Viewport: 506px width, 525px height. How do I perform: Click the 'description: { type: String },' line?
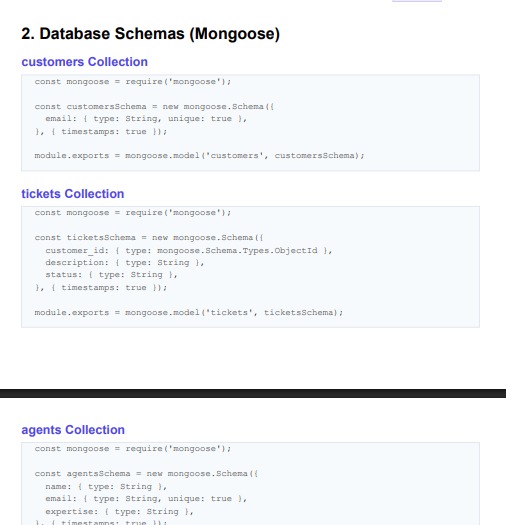(125, 263)
